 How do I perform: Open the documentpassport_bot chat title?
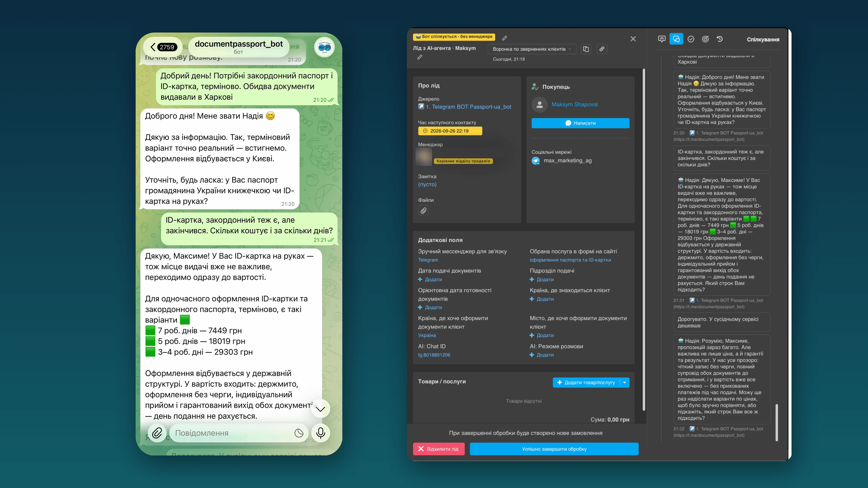tap(239, 47)
